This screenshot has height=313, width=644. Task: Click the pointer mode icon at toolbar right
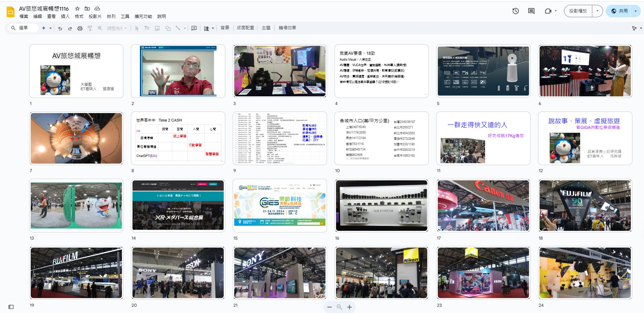pos(634,28)
